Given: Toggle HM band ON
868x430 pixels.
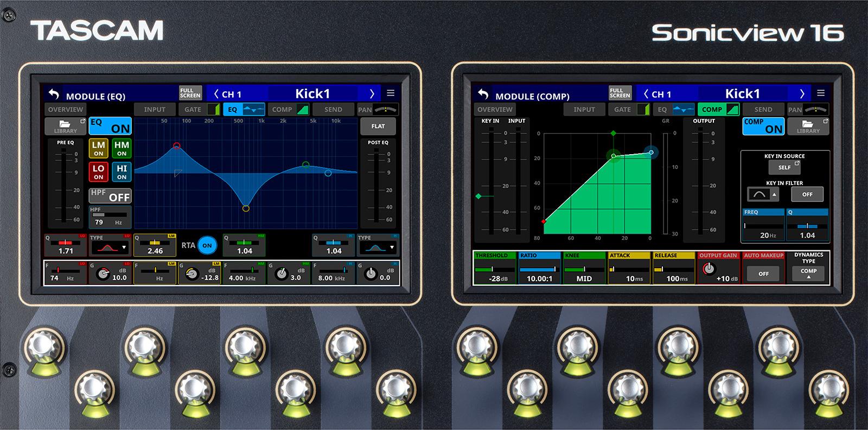Looking at the screenshot, I should click(x=122, y=148).
